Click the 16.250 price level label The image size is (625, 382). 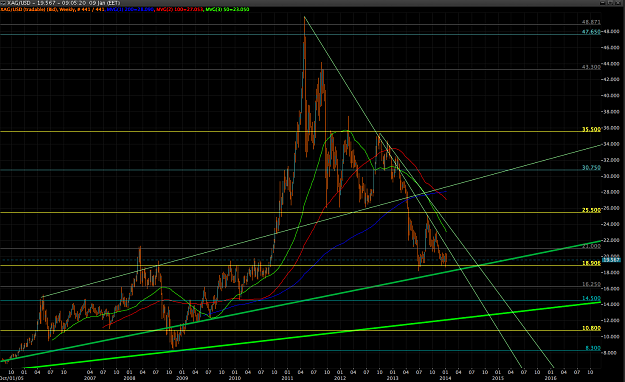point(591,284)
